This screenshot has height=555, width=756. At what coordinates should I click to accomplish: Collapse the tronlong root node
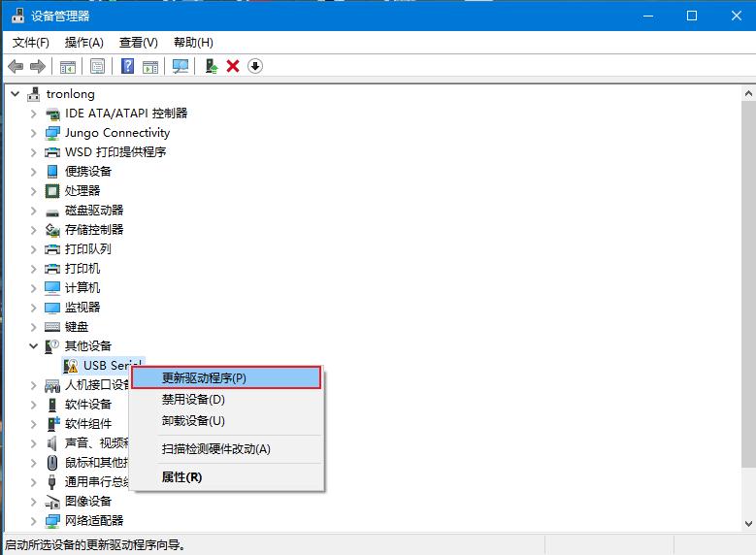tap(15, 94)
